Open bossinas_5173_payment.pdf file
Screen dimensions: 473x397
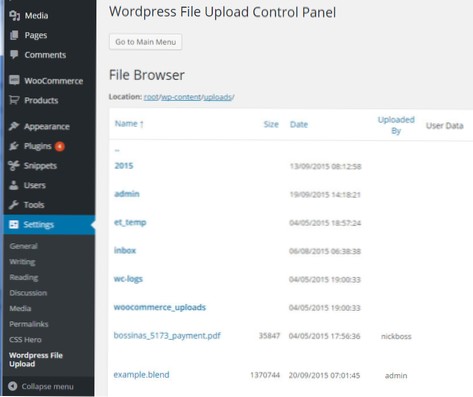click(x=167, y=336)
